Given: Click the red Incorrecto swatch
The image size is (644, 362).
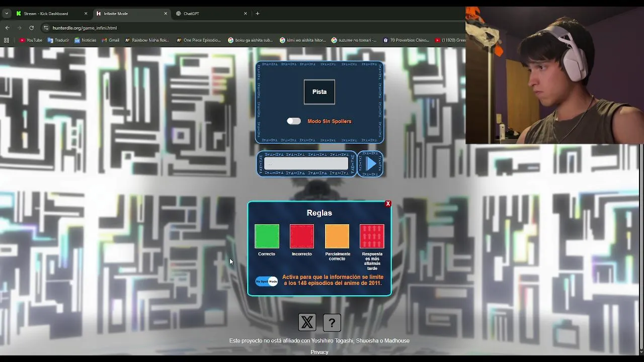Looking at the screenshot, I should (x=302, y=236).
